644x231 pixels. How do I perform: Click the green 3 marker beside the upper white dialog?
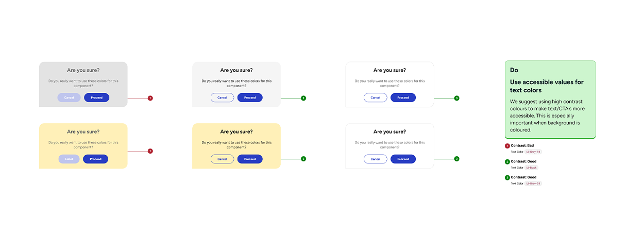pyautogui.click(x=456, y=98)
